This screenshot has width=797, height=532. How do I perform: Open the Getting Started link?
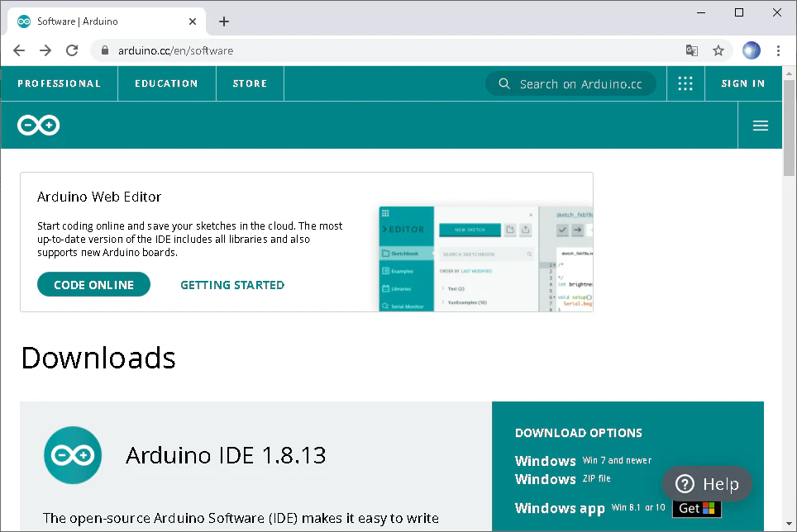[x=232, y=285]
